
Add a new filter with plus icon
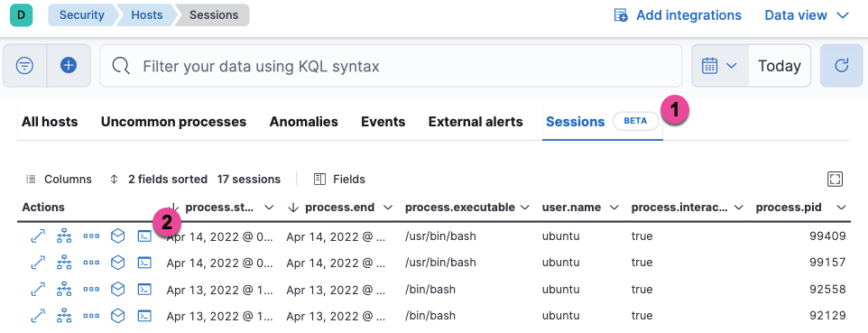click(69, 66)
